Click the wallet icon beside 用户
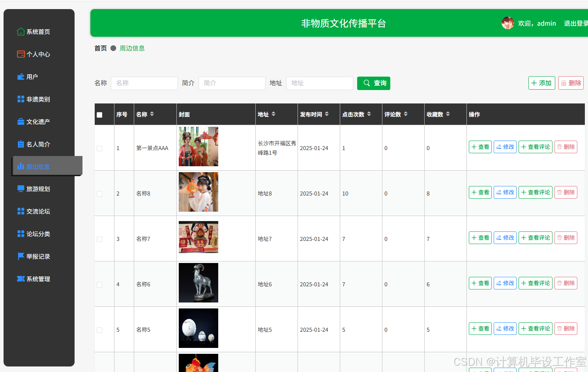Screen dimensions: 588x372 (21, 77)
